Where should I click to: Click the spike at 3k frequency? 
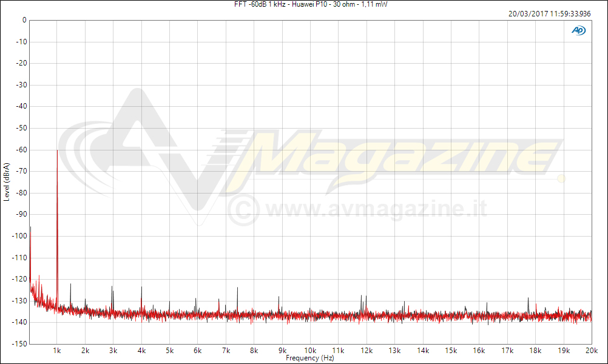(112, 288)
